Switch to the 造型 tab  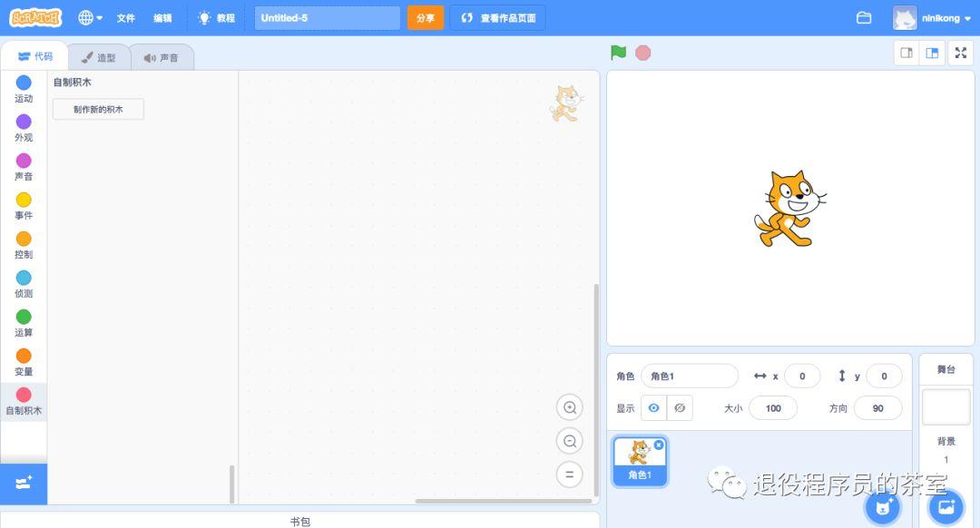pyautogui.click(x=98, y=58)
